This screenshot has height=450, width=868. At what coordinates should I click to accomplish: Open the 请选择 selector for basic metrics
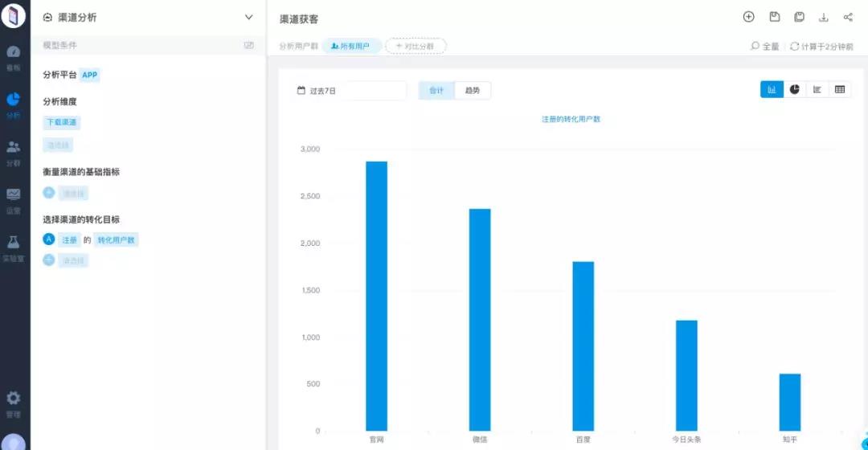73,193
